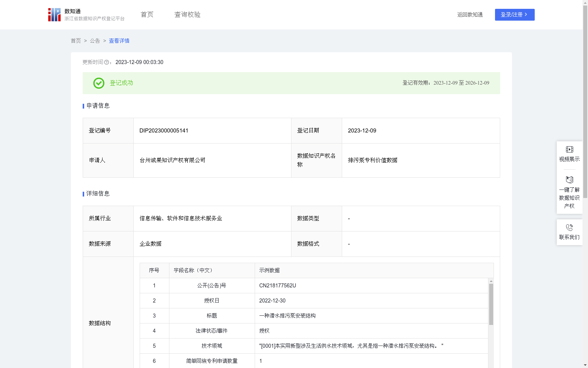This screenshot has width=588, height=368.
Task: Click the 序号 column header
Action: click(154, 270)
